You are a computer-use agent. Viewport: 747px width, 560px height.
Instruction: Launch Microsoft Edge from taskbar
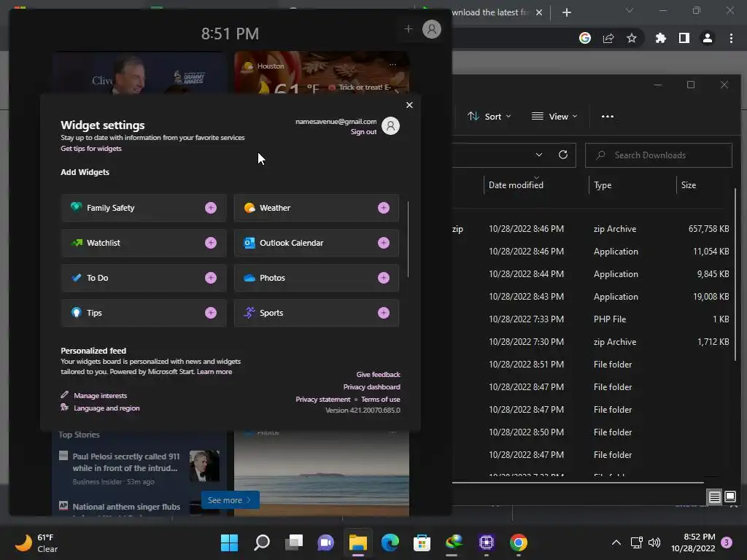390,542
